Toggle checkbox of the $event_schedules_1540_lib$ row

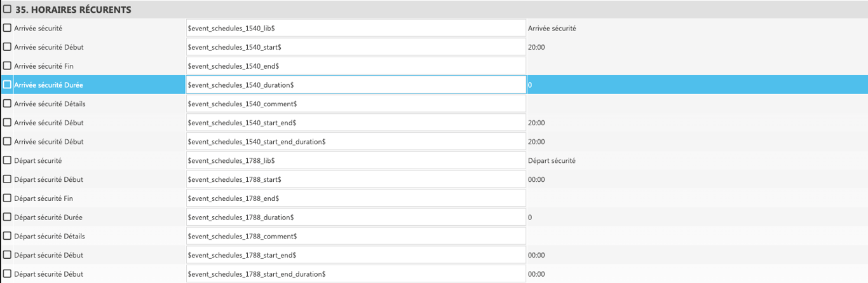tap(8, 28)
